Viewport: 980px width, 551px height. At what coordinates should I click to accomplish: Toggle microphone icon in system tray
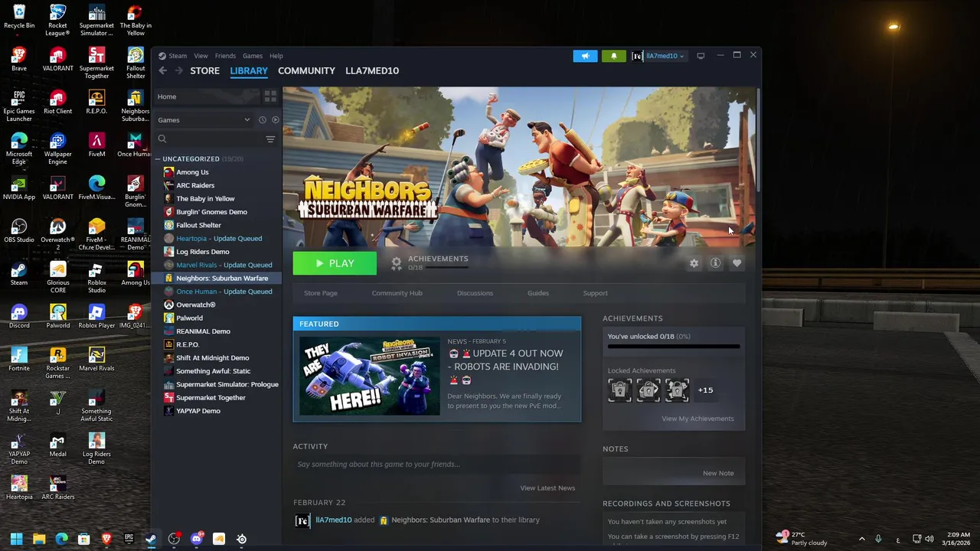coord(878,539)
